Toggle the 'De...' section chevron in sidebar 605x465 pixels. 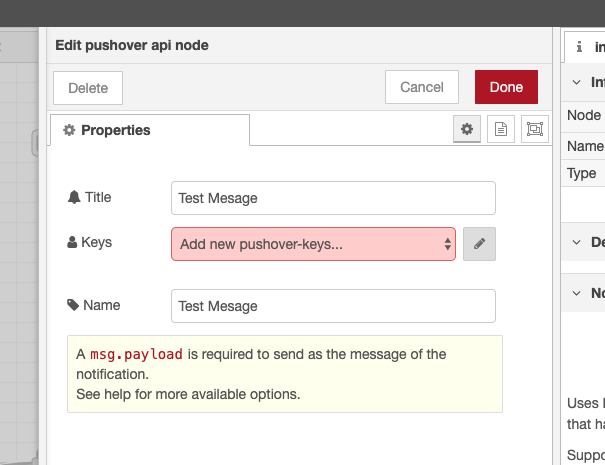coord(577,242)
